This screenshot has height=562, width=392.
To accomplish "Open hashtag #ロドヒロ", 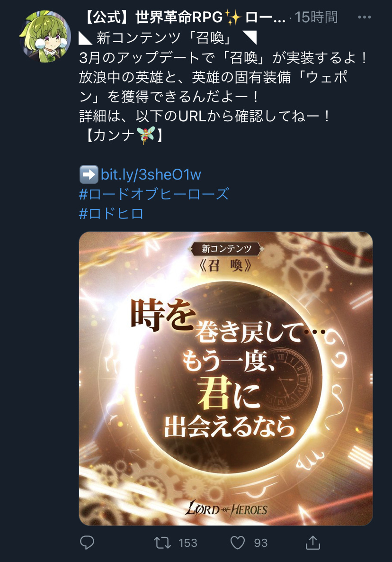I will point(111,214).
